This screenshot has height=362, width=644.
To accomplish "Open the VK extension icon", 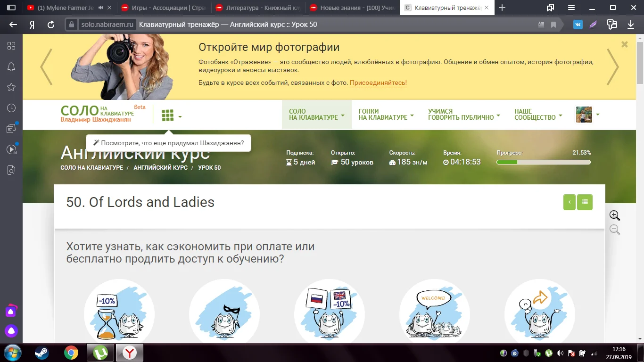I will (578, 25).
